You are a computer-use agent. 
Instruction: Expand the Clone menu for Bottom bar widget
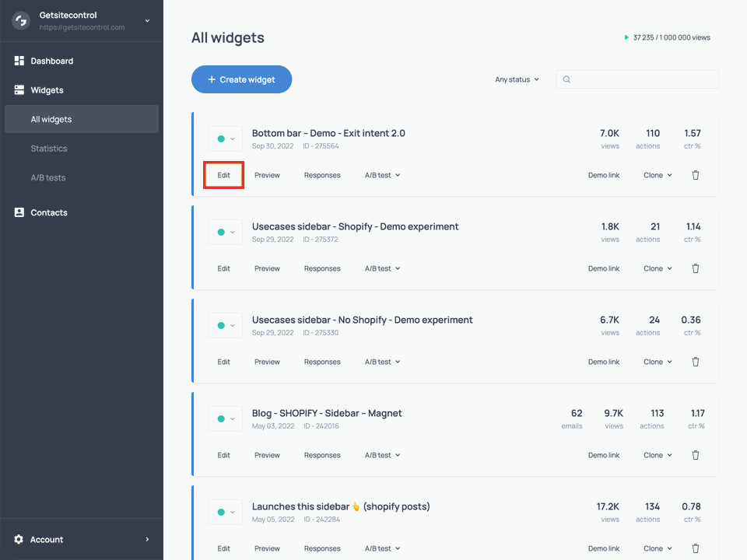(658, 175)
